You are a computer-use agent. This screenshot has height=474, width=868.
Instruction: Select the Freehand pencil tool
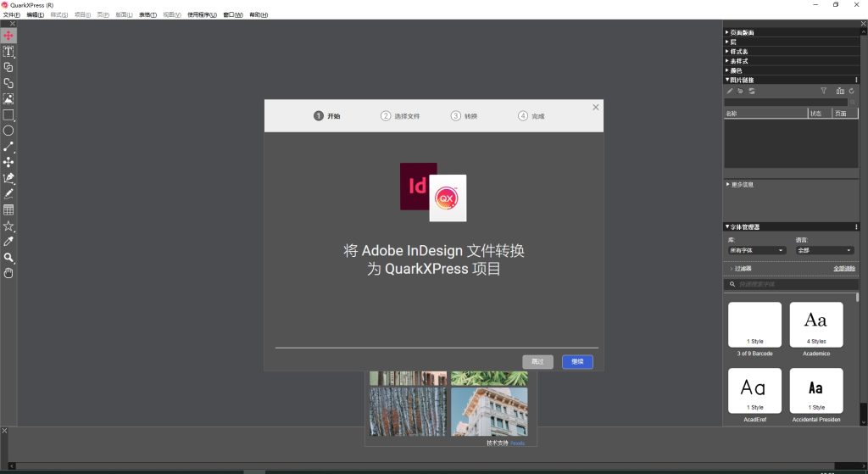coord(8,194)
